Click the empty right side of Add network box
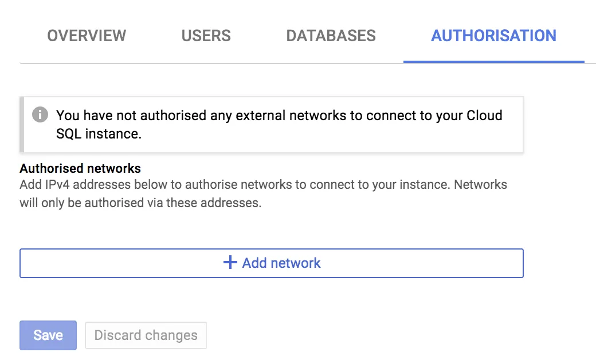Image resolution: width=596 pixels, height=364 pixels. (x=447, y=263)
